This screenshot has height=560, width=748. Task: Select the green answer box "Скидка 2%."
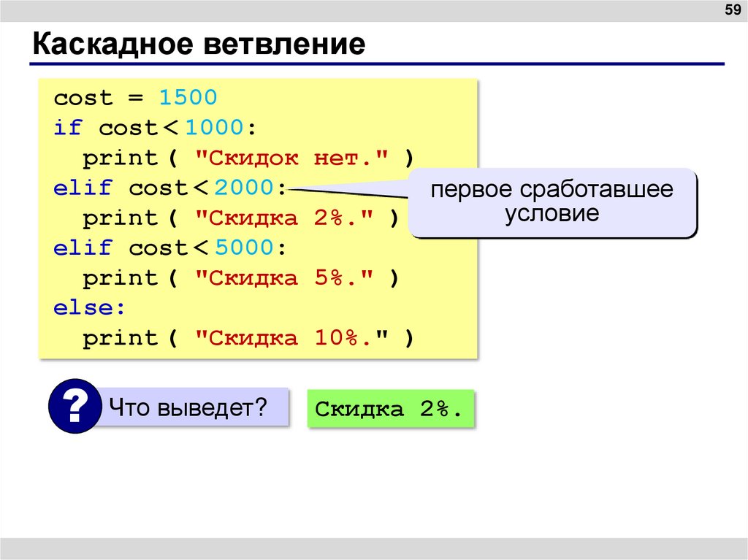click(389, 409)
